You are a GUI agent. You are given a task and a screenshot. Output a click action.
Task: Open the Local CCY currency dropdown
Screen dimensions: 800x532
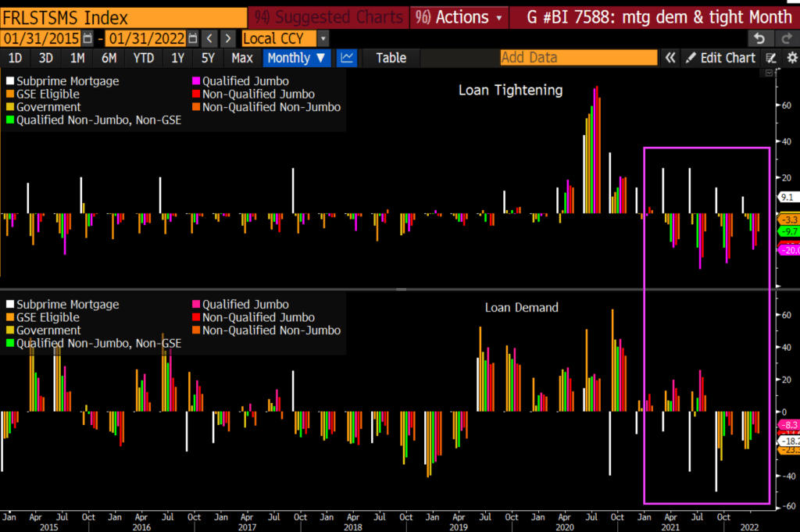285,38
